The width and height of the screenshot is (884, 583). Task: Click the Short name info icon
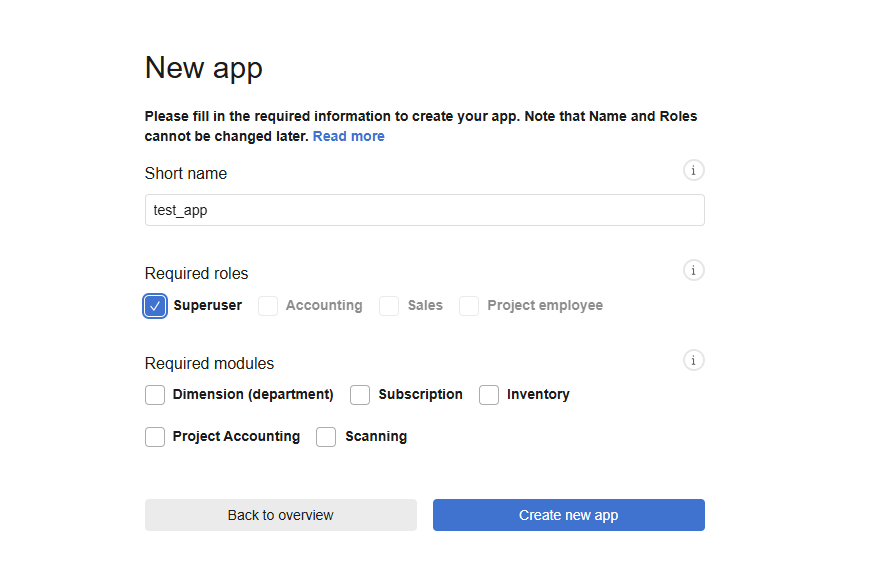pyautogui.click(x=693, y=170)
